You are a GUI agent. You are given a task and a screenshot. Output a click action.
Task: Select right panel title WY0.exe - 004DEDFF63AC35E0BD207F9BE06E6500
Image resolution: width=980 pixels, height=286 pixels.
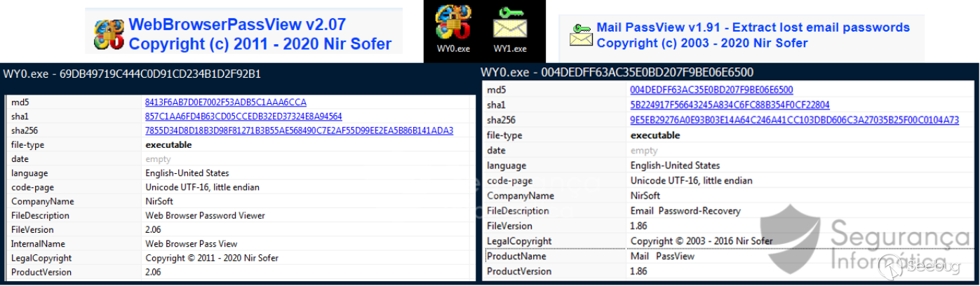pyautogui.click(x=617, y=72)
